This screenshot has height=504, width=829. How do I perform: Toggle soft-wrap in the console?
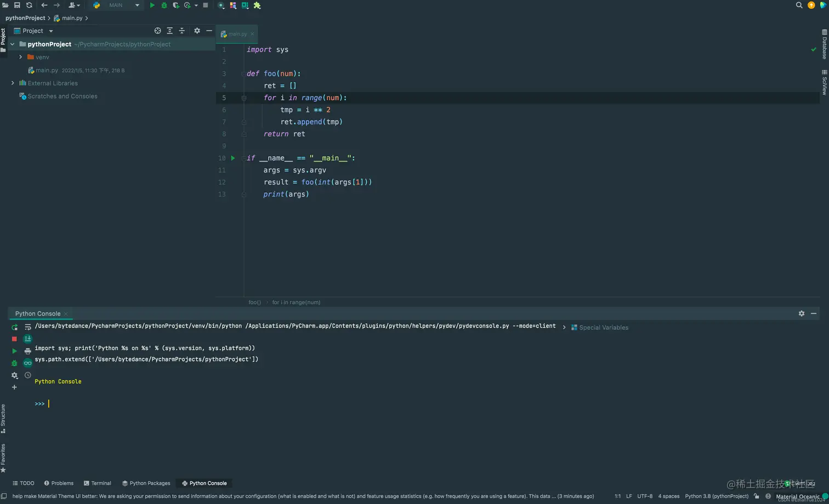[28, 327]
